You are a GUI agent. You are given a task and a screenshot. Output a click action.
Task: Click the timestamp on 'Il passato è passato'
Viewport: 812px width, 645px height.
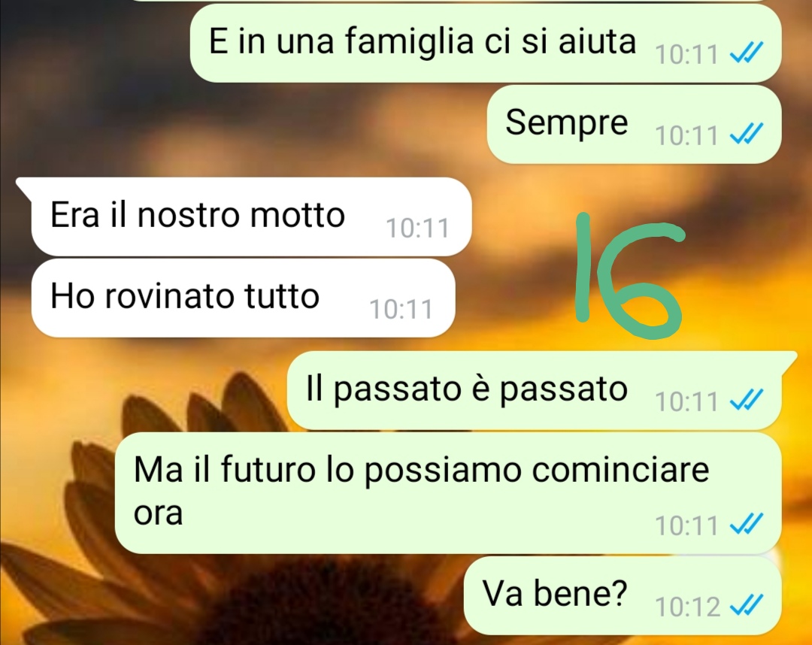686,401
